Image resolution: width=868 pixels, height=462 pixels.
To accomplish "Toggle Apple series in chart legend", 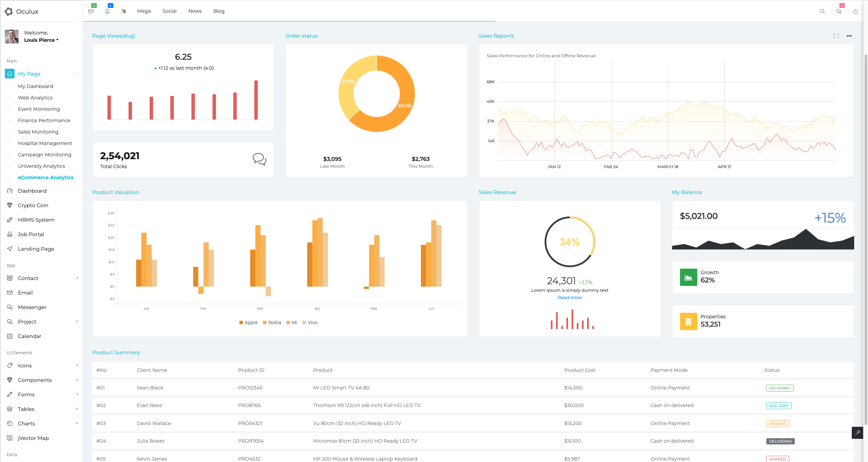I will tap(248, 323).
